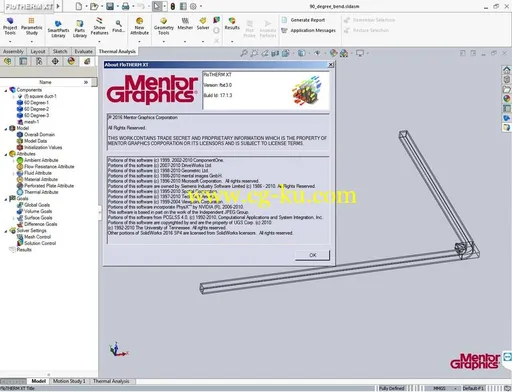Click Options gear icon in title toolbar
512x392 pixels.
coord(193,6)
